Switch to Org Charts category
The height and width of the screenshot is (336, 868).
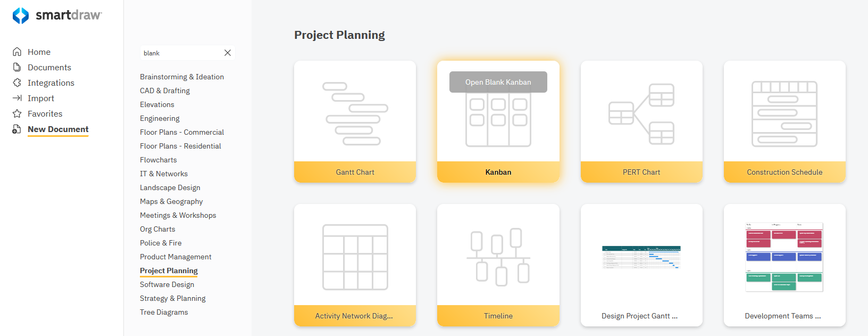157,229
